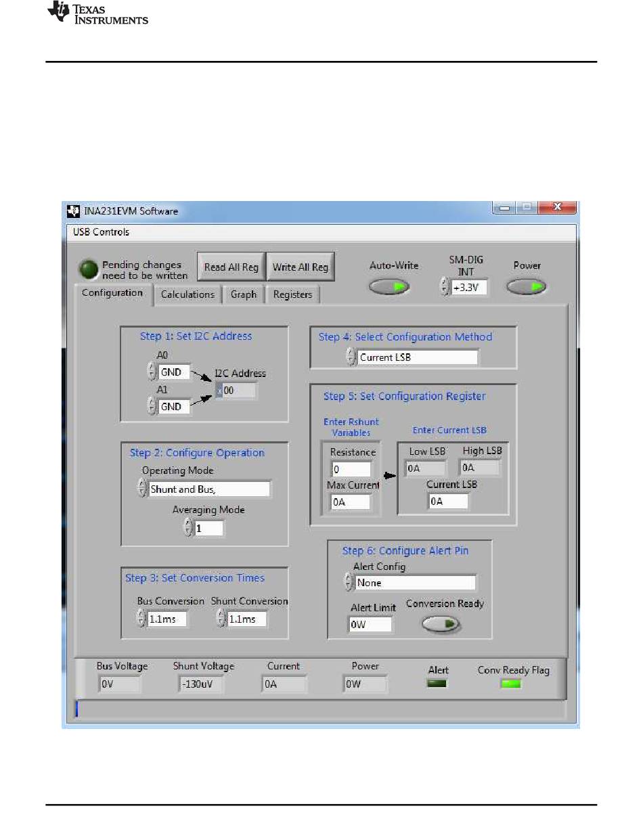Click the Bus Conversion stepper arrows
The image size is (643, 840).
[x=141, y=618]
